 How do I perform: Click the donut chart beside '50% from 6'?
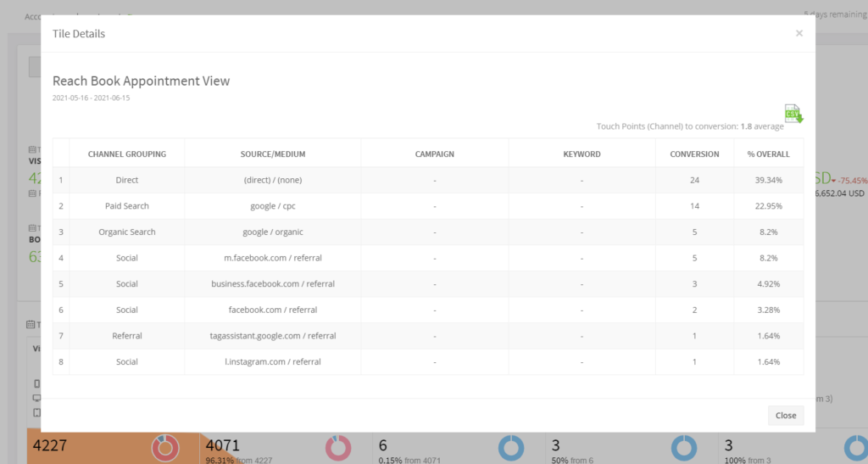click(684, 449)
